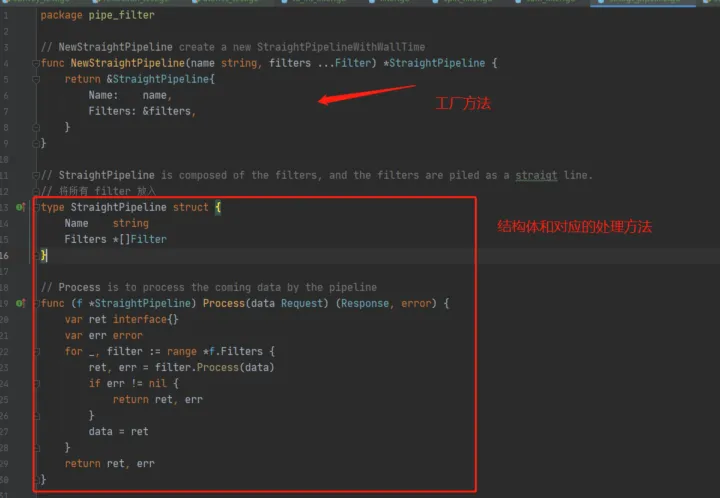Click the StraightPipeline type name after type
The width and height of the screenshot is (720, 498).
[x=118, y=207]
